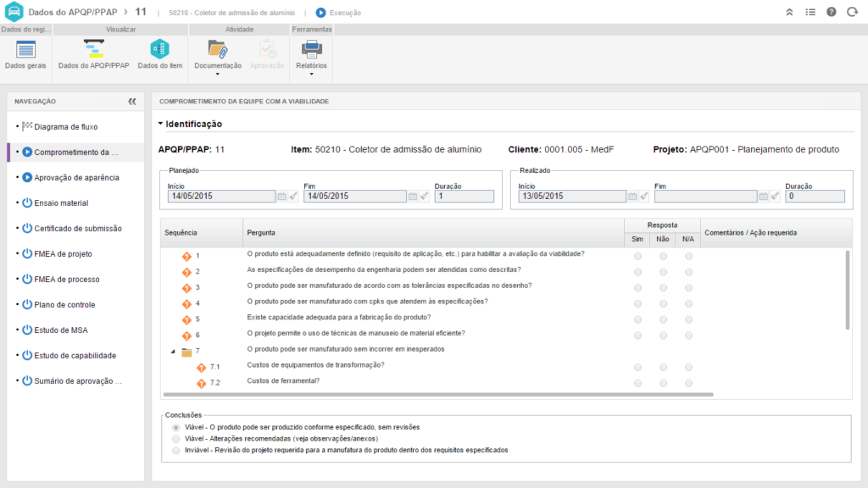
Task: Select Não for question 3
Action: point(663,286)
